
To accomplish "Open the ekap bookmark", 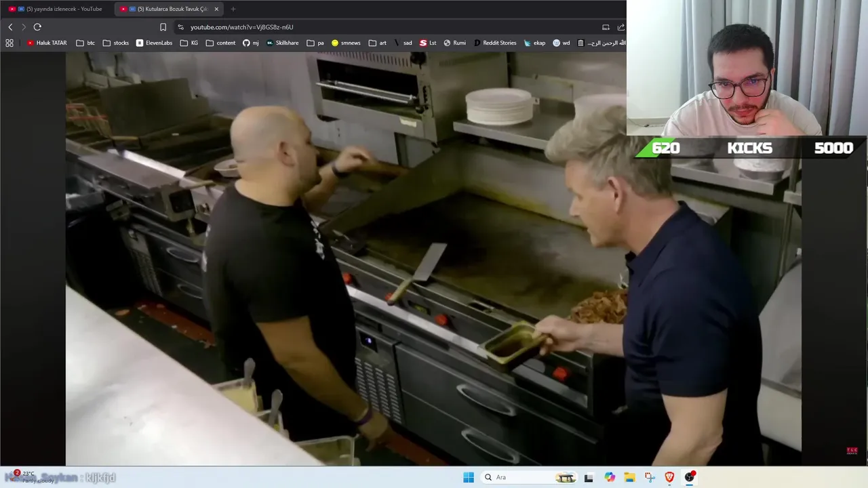I will [x=534, y=43].
